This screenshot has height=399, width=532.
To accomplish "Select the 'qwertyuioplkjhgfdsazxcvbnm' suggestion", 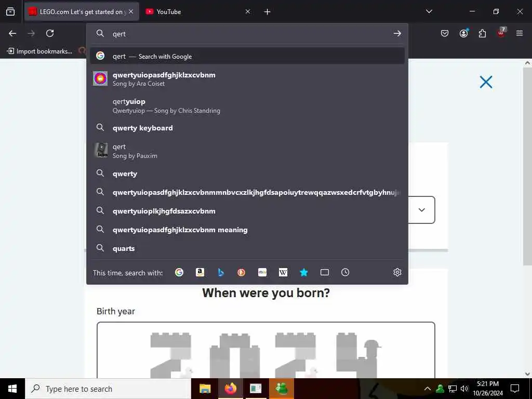I will click(247, 211).
